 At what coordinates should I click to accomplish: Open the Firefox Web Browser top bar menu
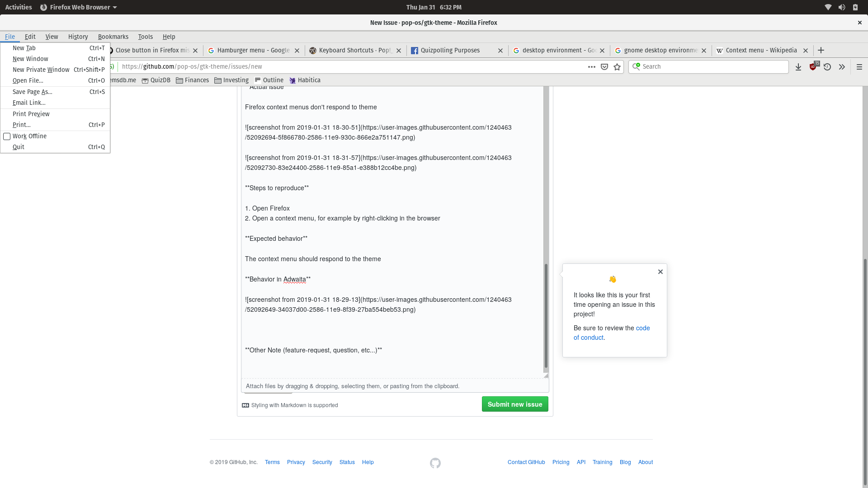click(78, 7)
